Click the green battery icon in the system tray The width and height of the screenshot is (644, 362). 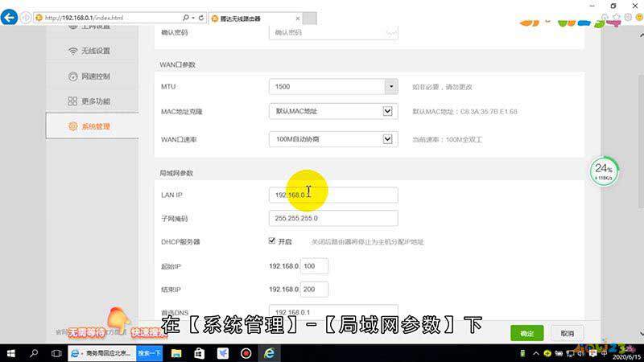pyautogui.click(x=522, y=353)
